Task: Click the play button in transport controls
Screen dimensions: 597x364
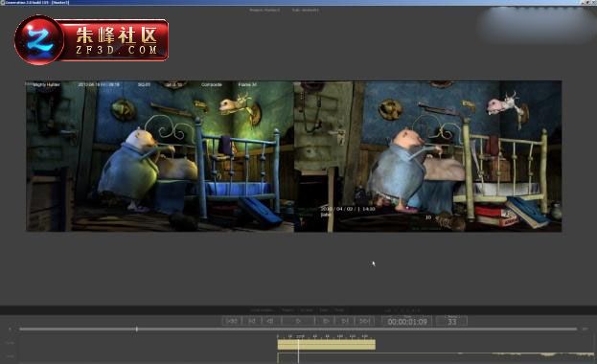Action: (x=298, y=321)
